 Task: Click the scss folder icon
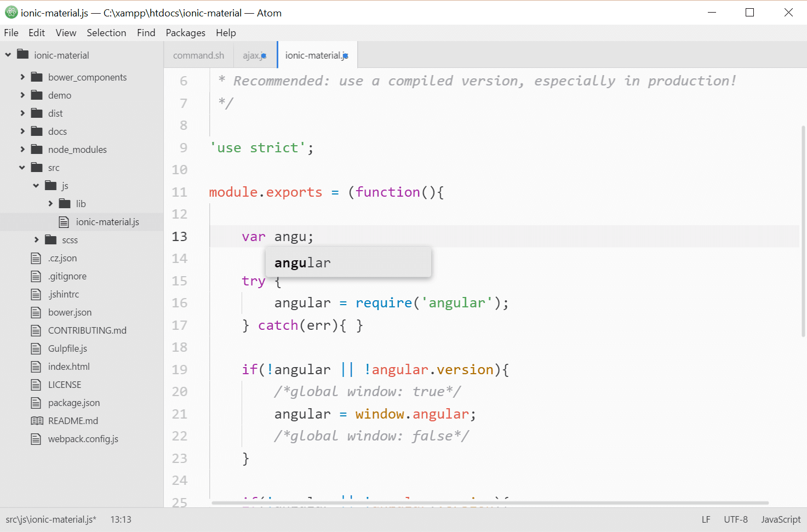click(x=51, y=240)
